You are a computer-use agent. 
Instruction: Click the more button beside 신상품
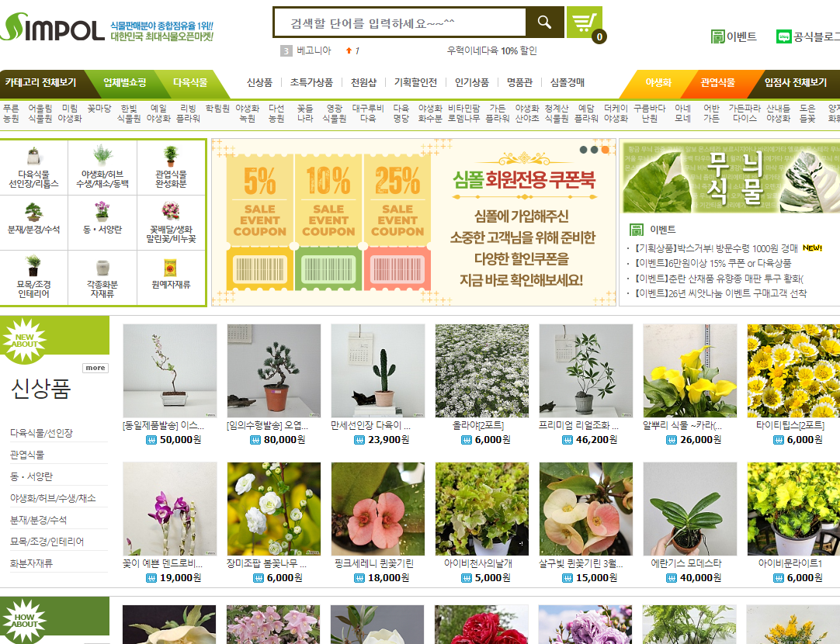95,368
